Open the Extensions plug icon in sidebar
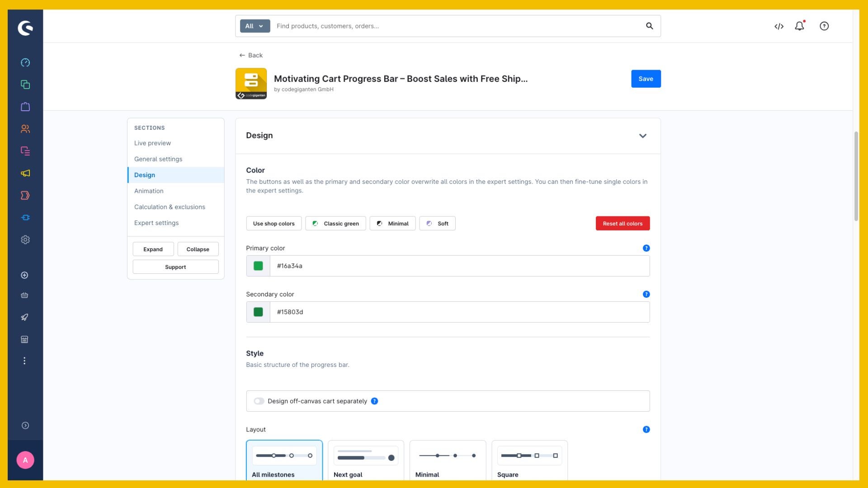This screenshot has height=488, width=868. pos(25,217)
